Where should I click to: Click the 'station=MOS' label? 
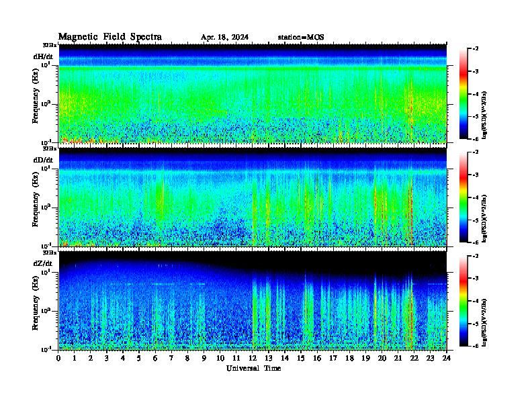pos(301,38)
